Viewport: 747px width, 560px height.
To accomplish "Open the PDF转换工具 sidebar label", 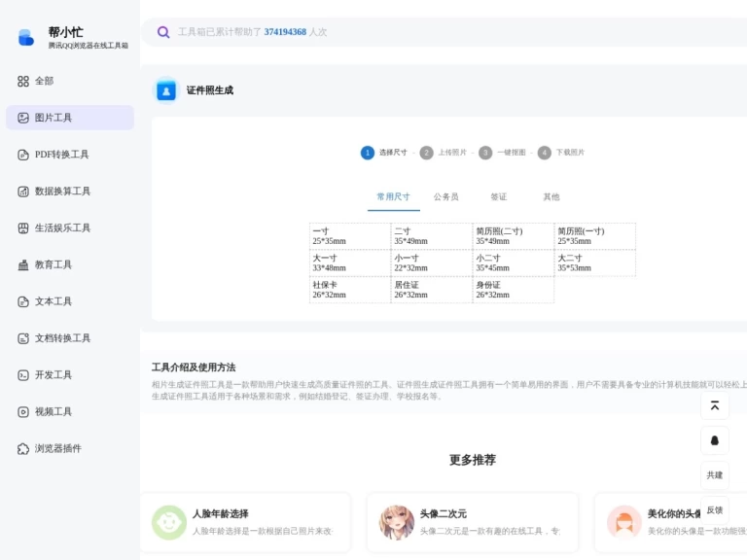I will pyautogui.click(x=61, y=155).
